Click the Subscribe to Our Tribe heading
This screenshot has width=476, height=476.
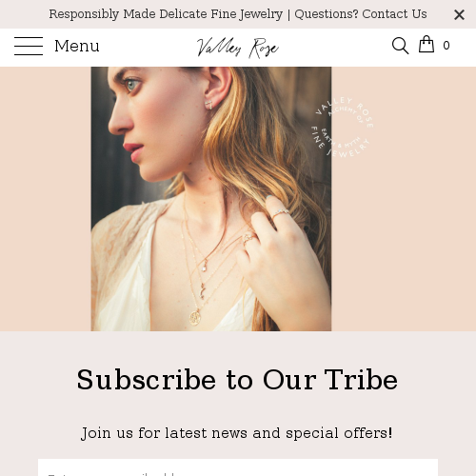[237, 380]
